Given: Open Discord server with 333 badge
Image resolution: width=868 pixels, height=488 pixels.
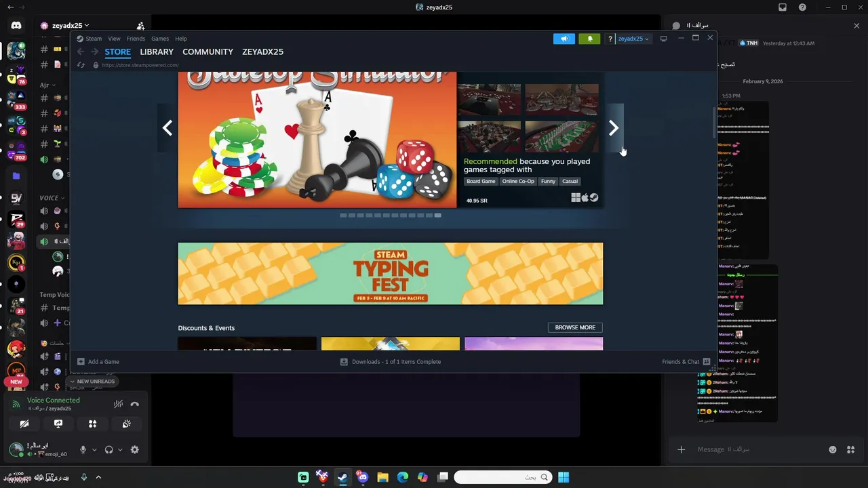Looking at the screenshot, I should pyautogui.click(x=16, y=101).
